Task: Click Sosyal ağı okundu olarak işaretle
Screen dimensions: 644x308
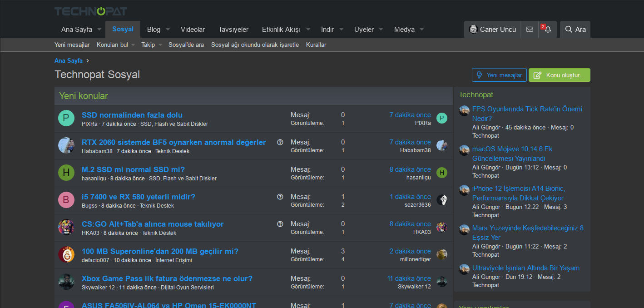Action: click(x=255, y=45)
